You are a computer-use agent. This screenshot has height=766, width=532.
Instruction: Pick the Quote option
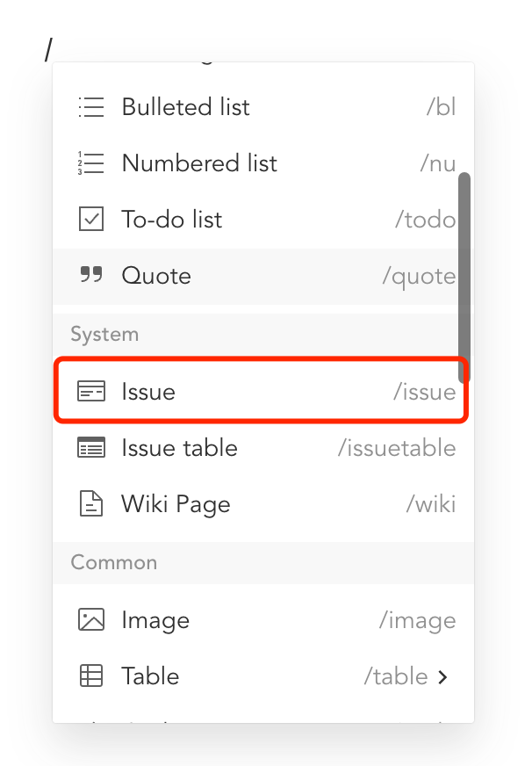click(263, 277)
